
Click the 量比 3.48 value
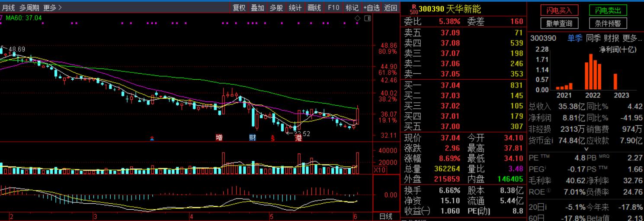[x=516, y=169]
